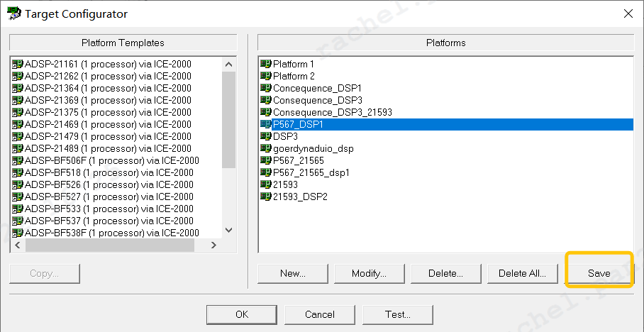Image resolution: width=644 pixels, height=332 pixels.
Task: Click the ADSP-21479 template icon
Action: coord(18,136)
